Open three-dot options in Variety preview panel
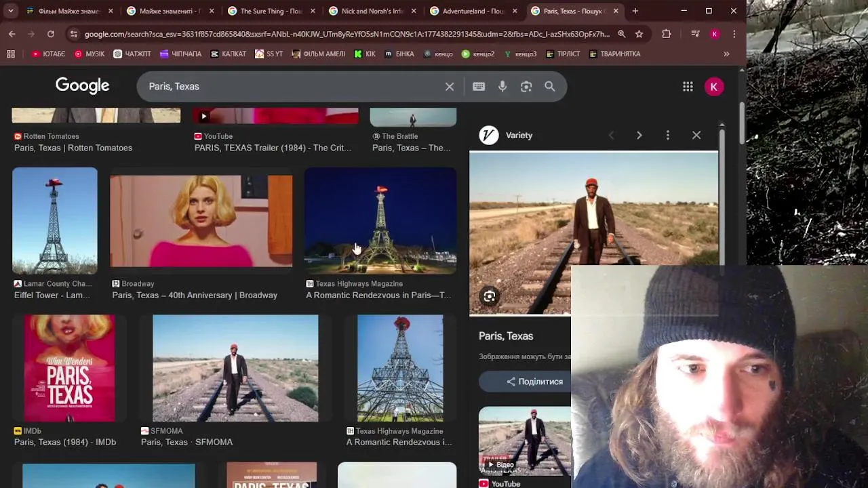This screenshot has width=868, height=488. click(x=667, y=136)
